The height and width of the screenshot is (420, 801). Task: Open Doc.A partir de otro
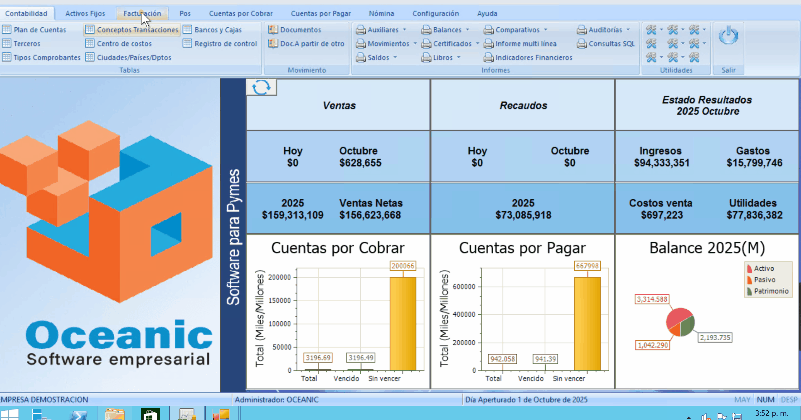pyautogui.click(x=305, y=44)
